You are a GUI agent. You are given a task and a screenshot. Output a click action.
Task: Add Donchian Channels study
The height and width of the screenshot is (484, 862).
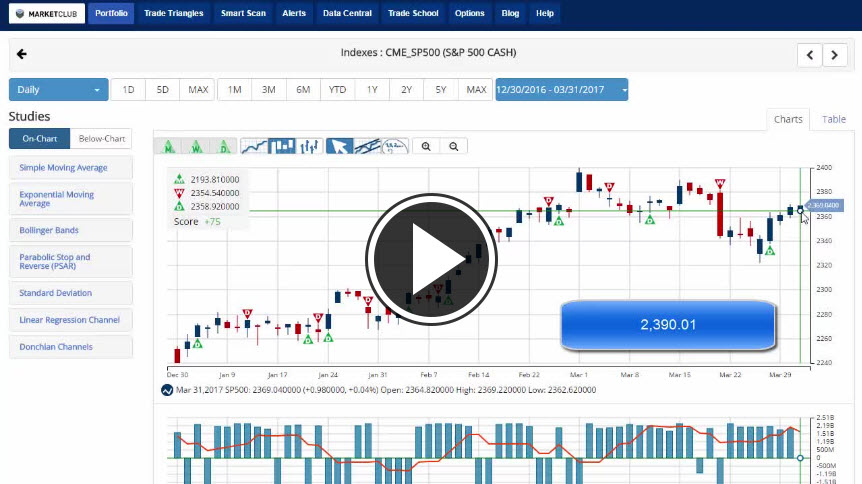point(70,346)
